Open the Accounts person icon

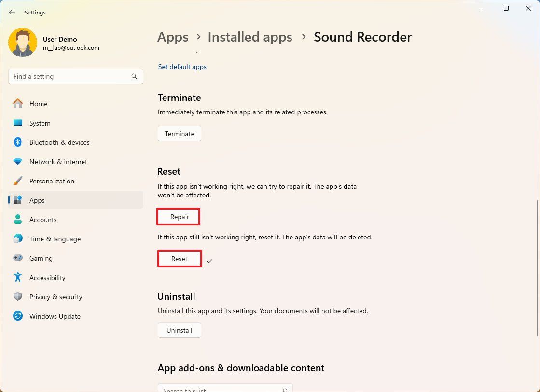pos(18,220)
